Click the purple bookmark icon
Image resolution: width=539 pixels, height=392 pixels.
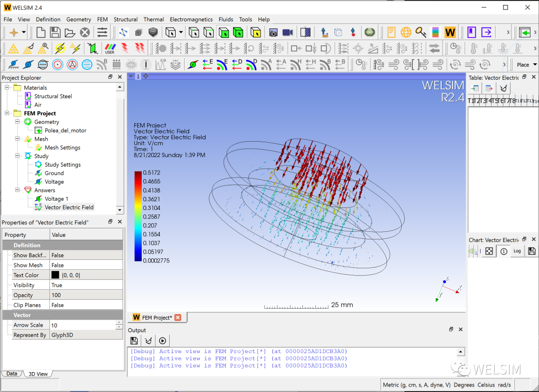[472, 32]
